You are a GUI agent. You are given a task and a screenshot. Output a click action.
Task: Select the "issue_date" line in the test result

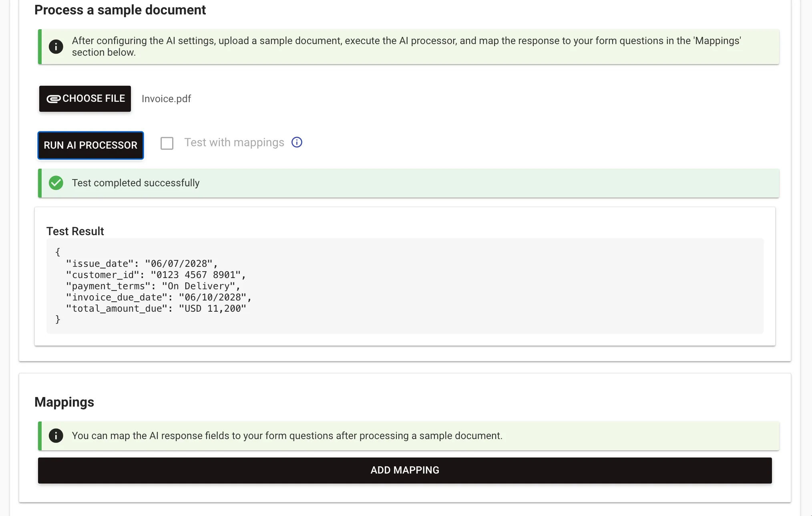[142, 264]
